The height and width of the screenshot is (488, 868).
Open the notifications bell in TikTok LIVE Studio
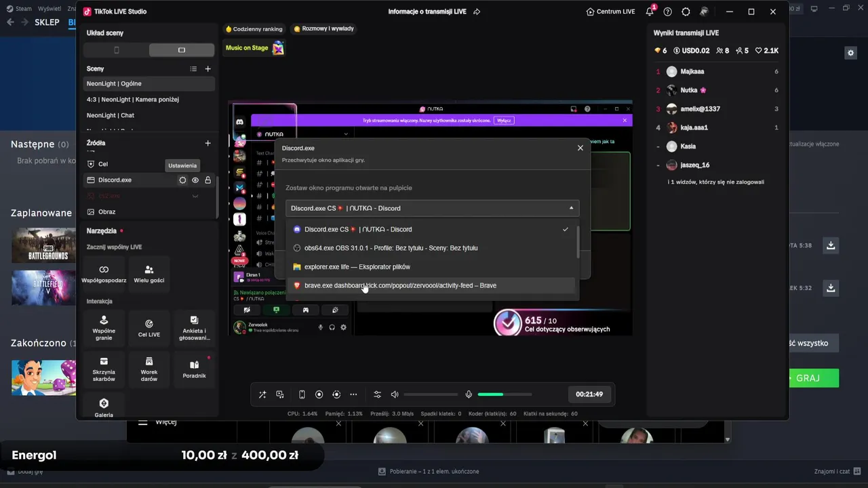(650, 12)
